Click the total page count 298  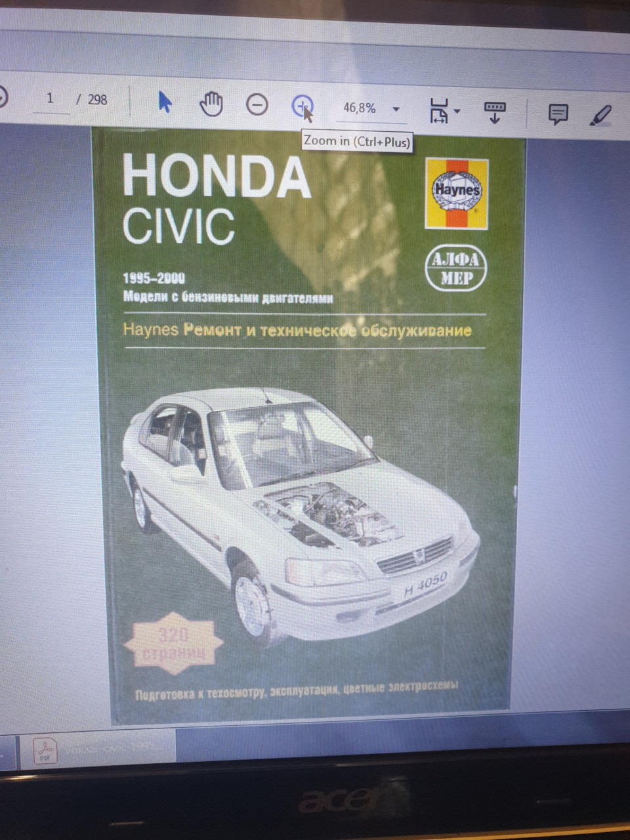pyautogui.click(x=97, y=100)
